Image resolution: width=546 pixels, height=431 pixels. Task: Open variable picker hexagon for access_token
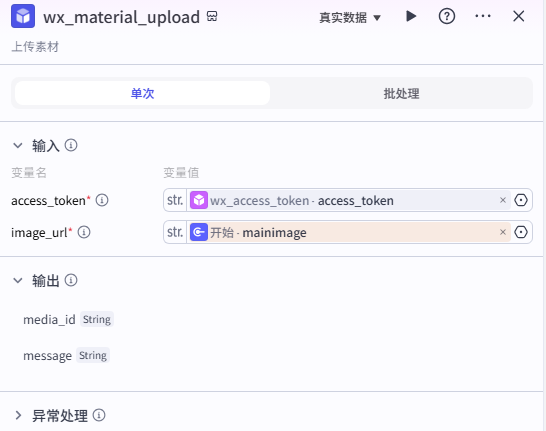click(521, 200)
